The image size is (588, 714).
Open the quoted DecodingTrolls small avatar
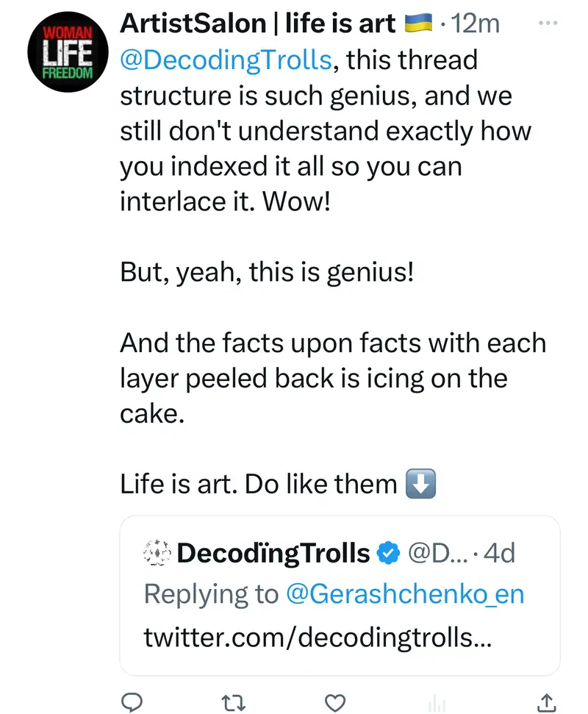156,553
